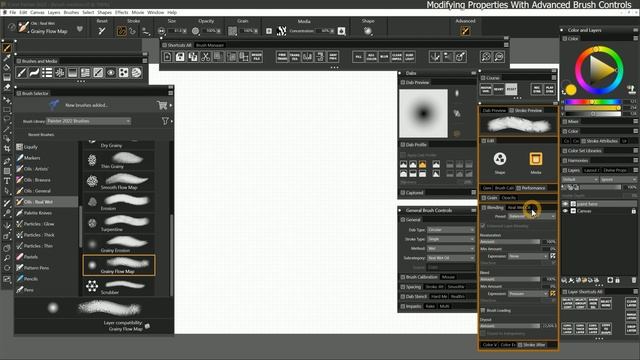Viewport: 640px width, 360px height.
Task: Select the Text tool in the toolbox
Action: click(x=7, y=181)
